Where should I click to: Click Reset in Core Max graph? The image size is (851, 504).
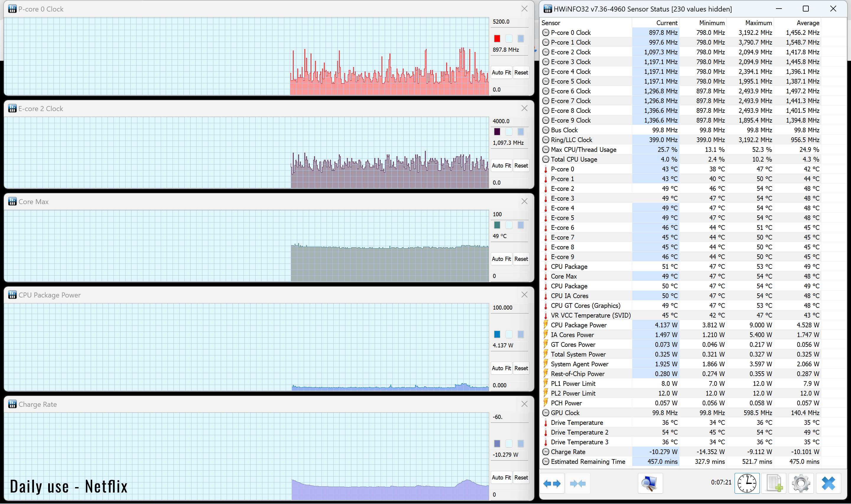tap(521, 259)
